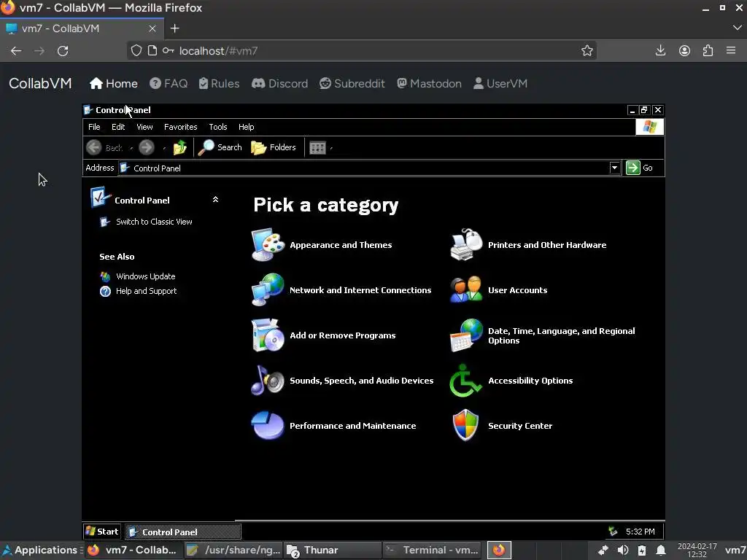Switch to Thunar in the host taskbar
This screenshot has width=747, height=560.
[x=332, y=550]
